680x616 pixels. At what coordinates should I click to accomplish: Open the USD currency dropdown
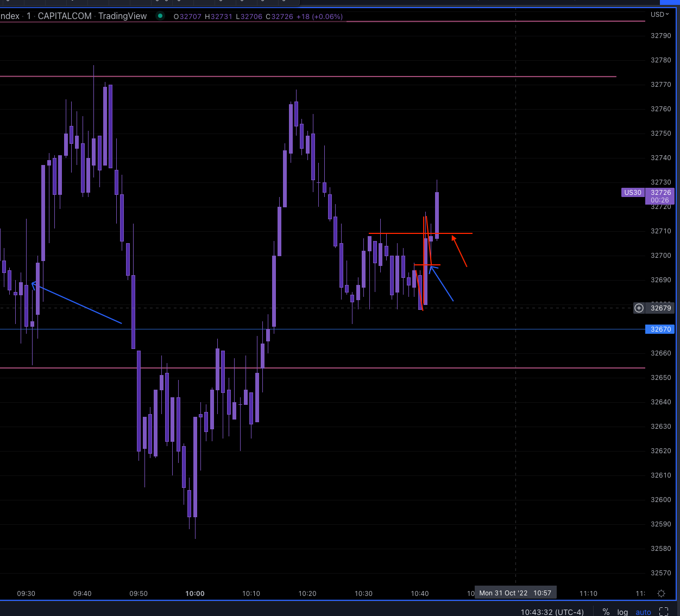[x=660, y=14]
